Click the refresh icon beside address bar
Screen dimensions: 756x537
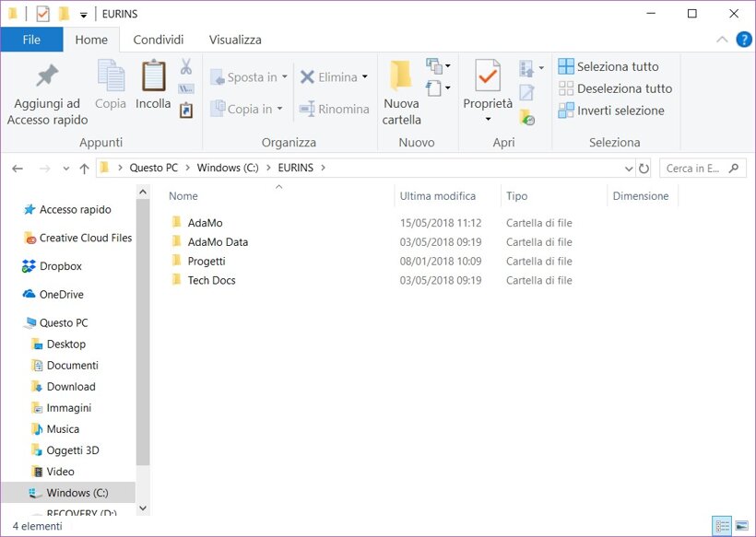tap(644, 169)
